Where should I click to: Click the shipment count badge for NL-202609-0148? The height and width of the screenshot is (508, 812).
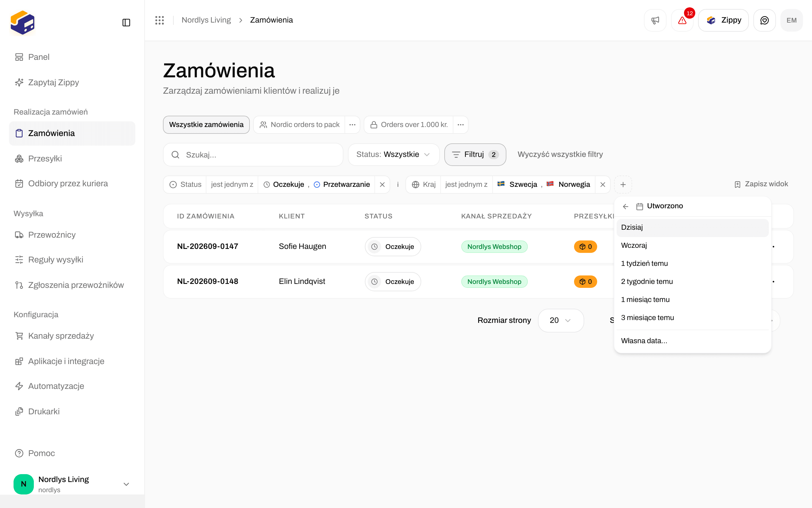(586, 282)
